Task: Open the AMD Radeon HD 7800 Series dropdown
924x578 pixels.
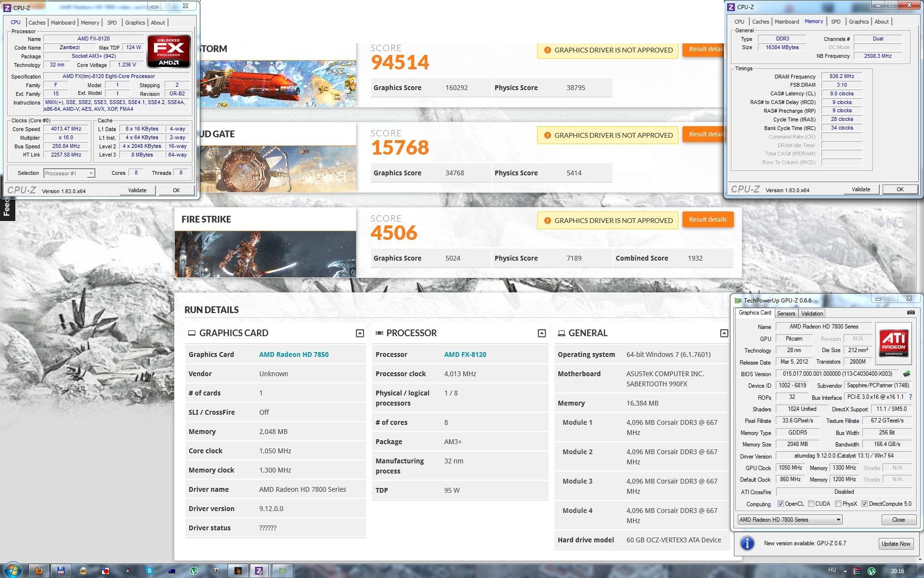Action: point(790,520)
